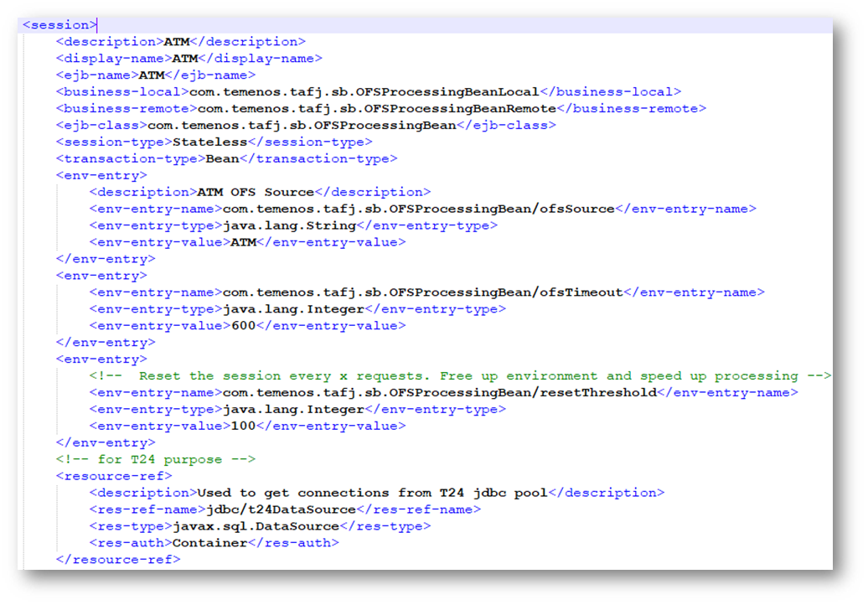
Task: Click the java.lang.String env-entry-type line
Action: coord(293,225)
